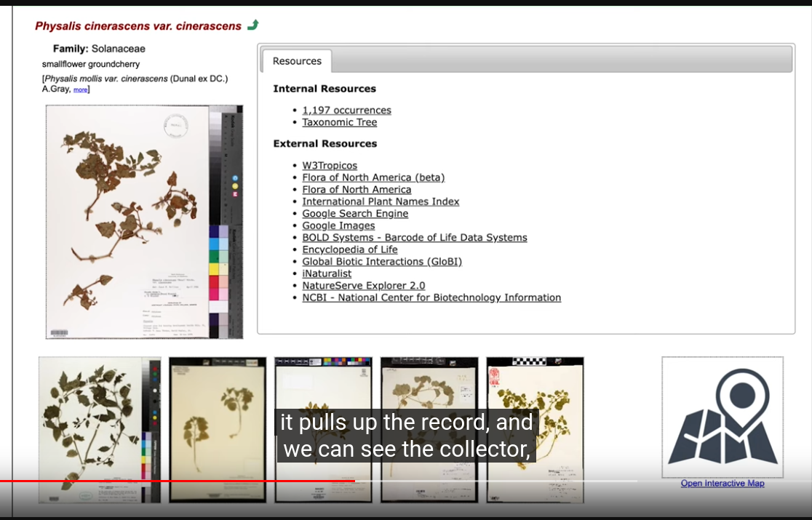Open the large herbarium specimen image
The height and width of the screenshot is (520, 812).
(144, 222)
